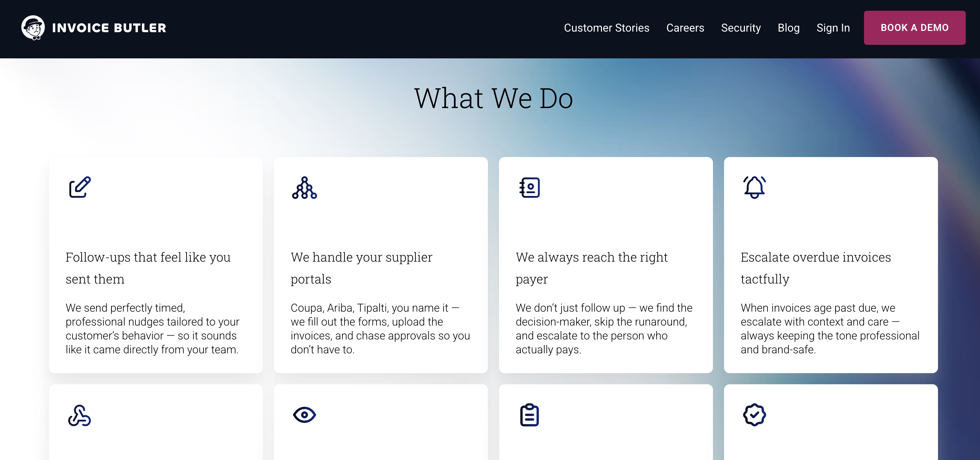Click the eye icon in second row
The height and width of the screenshot is (460, 980).
(304, 415)
